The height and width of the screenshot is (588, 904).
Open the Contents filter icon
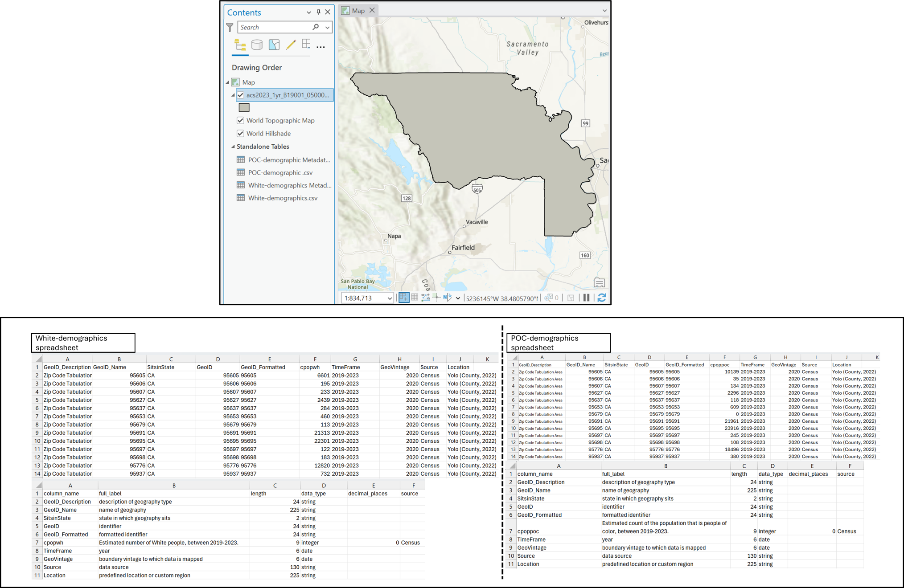[230, 27]
